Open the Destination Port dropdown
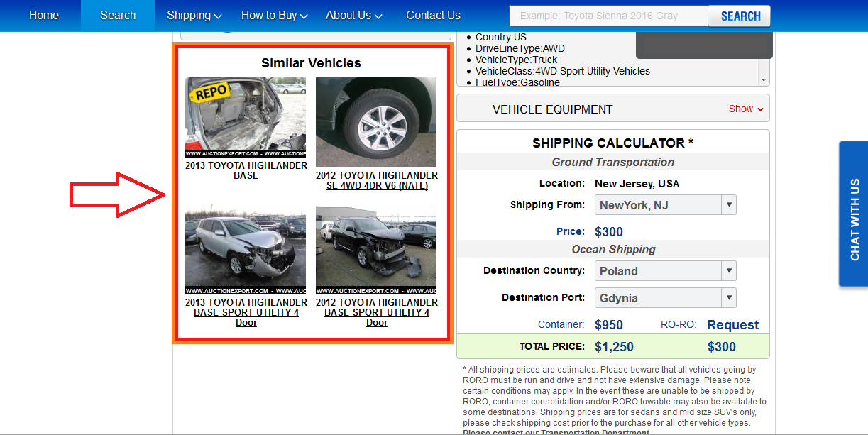This screenshot has height=435, width=868. click(x=665, y=298)
